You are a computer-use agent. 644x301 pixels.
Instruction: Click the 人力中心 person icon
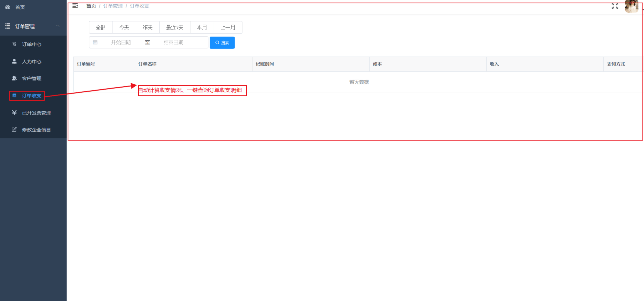(14, 61)
